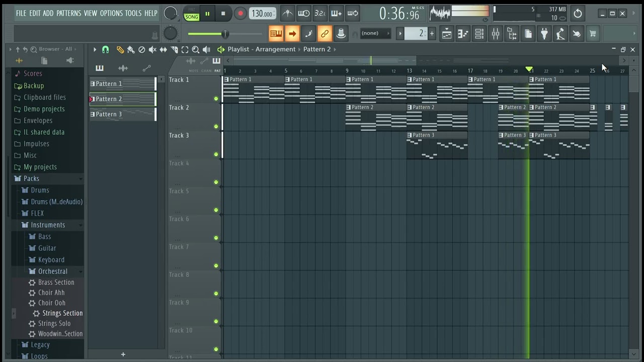The image size is (644, 362).
Task: Open the OPTIONS menu
Action: 111,13
